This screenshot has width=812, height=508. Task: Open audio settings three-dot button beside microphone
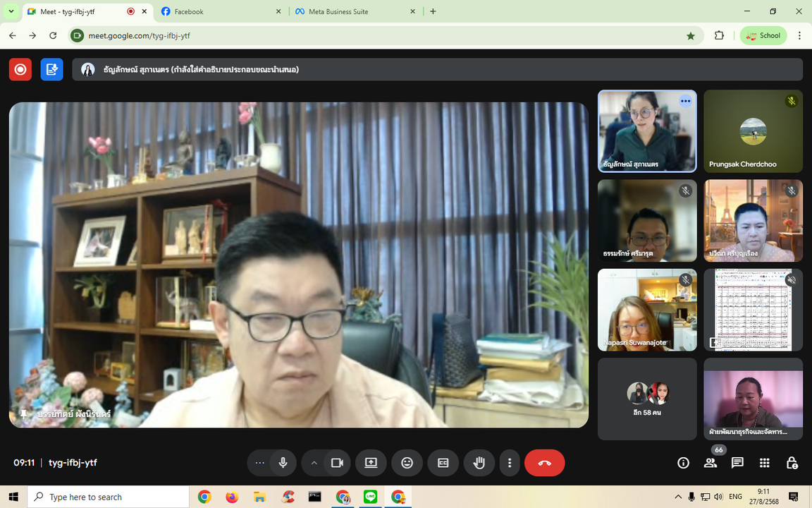pyautogui.click(x=259, y=463)
